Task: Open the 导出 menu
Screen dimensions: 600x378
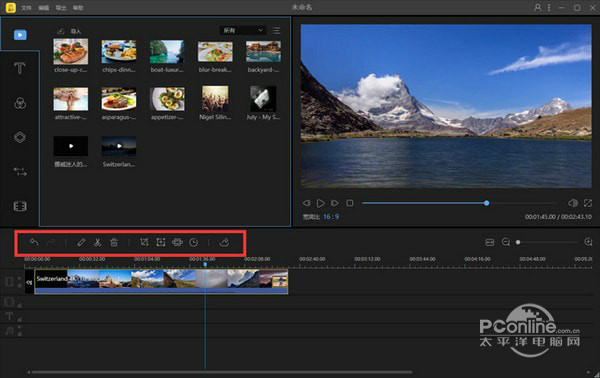Action: click(x=61, y=8)
